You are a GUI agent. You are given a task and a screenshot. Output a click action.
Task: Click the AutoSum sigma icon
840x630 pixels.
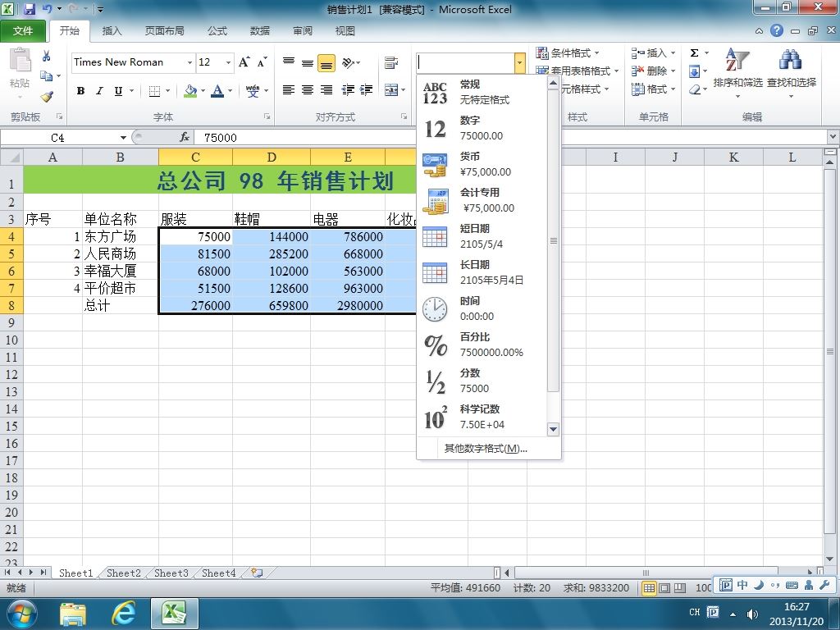(x=694, y=53)
